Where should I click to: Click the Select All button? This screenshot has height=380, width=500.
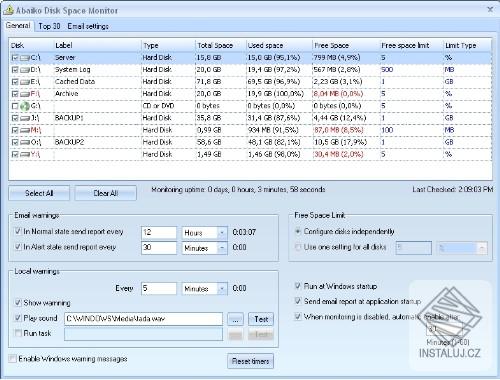(x=39, y=193)
